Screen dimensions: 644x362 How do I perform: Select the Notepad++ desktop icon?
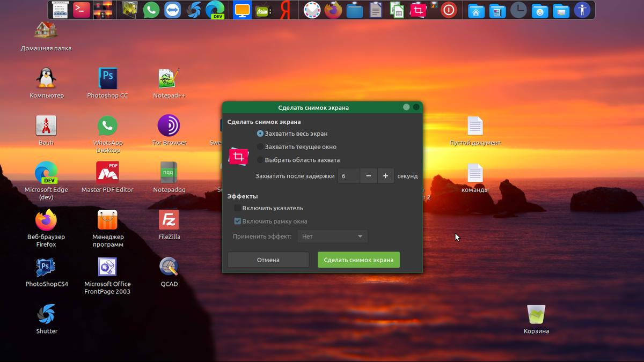[169, 83]
